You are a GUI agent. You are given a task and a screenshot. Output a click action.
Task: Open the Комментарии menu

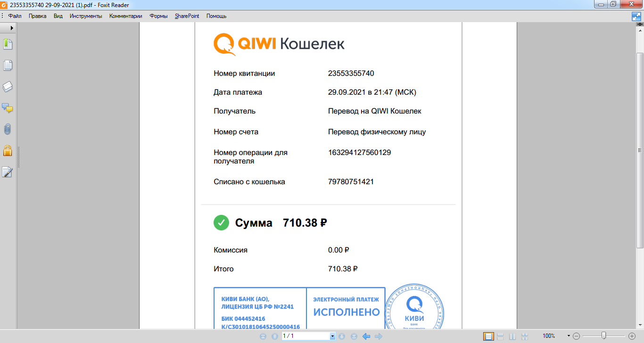(x=126, y=16)
